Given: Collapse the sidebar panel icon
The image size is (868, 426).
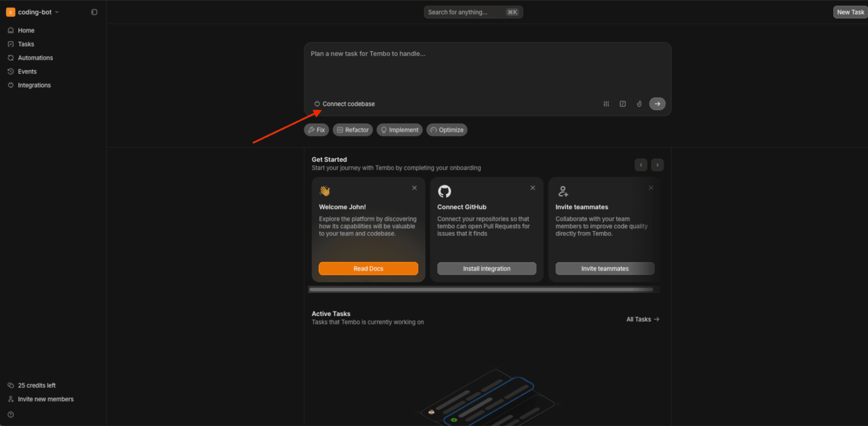Looking at the screenshot, I should 94,12.
